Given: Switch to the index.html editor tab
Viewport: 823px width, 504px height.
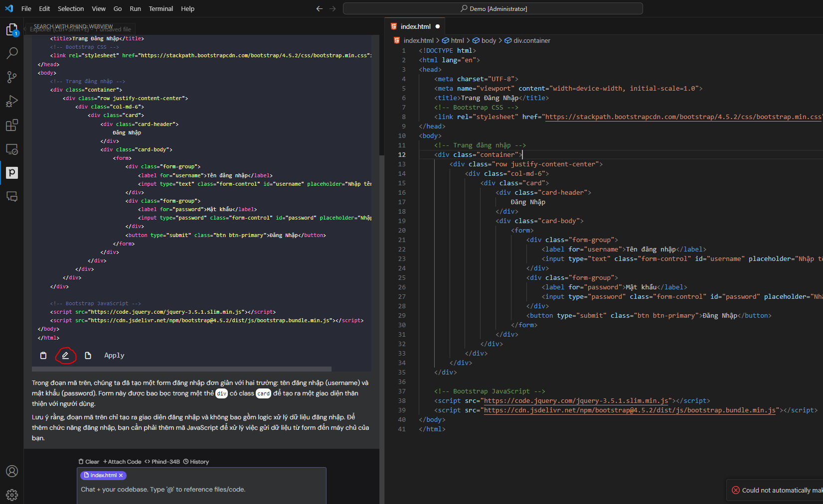Looking at the screenshot, I should coord(415,26).
